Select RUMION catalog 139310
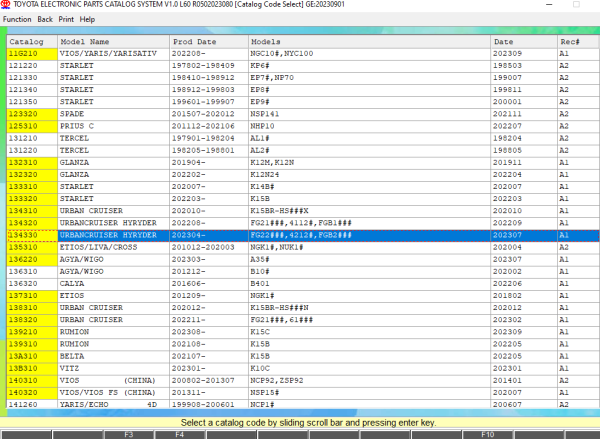Image resolution: width=600 pixels, height=439 pixels. tap(32, 344)
